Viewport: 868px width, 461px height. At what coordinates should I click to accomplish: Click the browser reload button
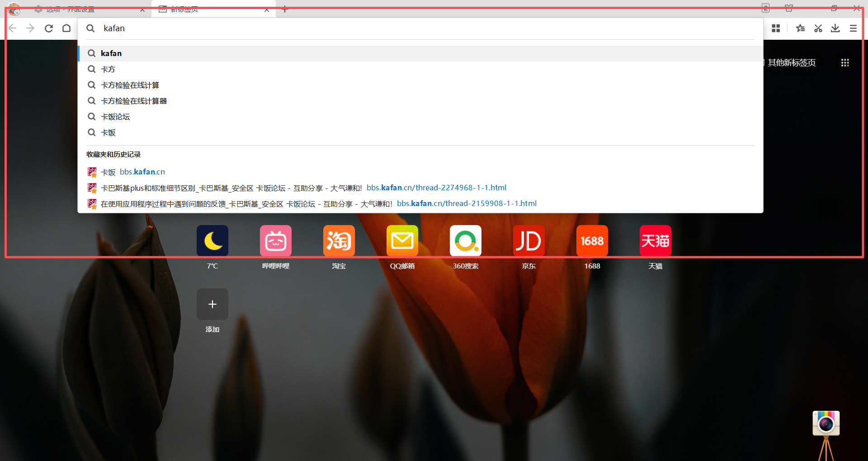click(49, 28)
